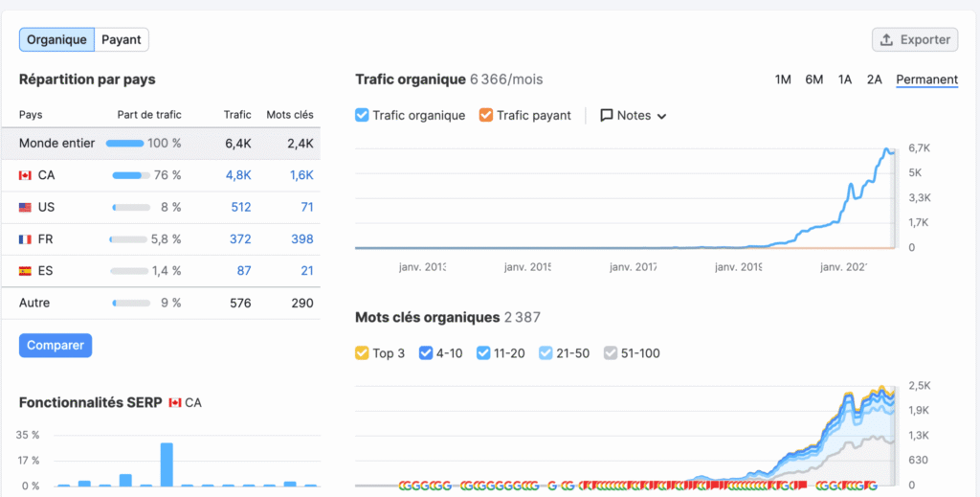Screen dimensions: 980x497
Task: Toggle the 51-100 positions checkbox
Action: pyautogui.click(x=611, y=353)
